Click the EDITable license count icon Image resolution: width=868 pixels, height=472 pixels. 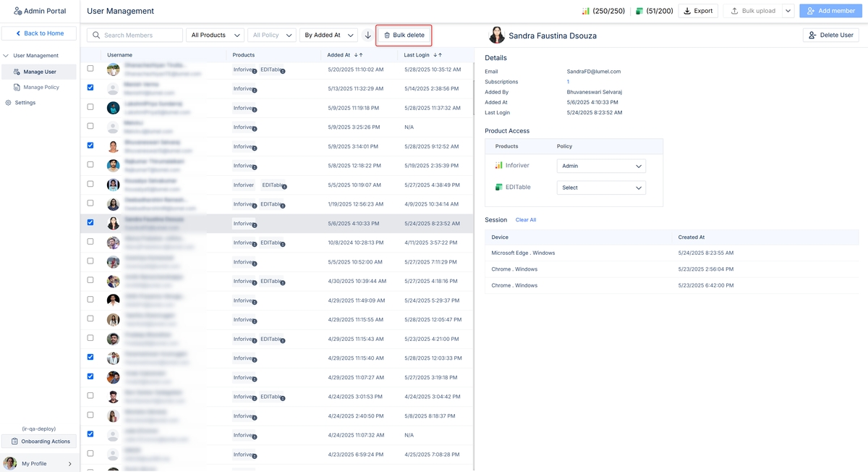click(x=639, y=11)
